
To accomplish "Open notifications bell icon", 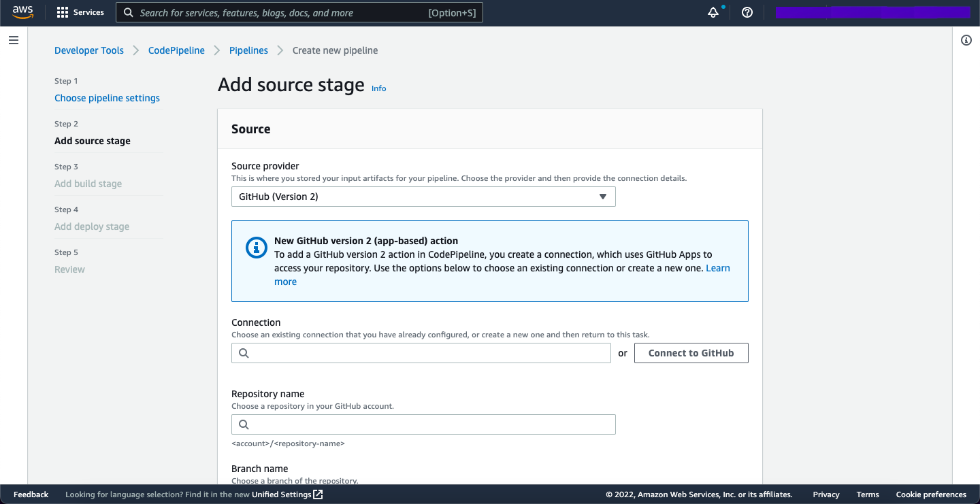I will click(x=713, y=12).
